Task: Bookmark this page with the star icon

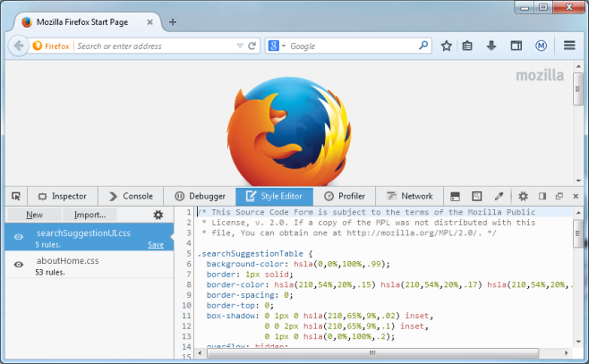Action: [446, 46]
